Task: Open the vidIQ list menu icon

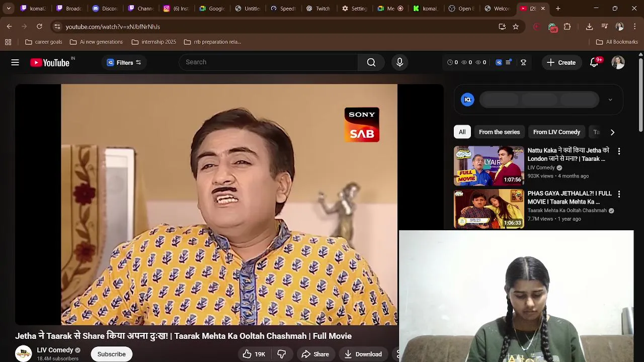Action: (509, 62)
